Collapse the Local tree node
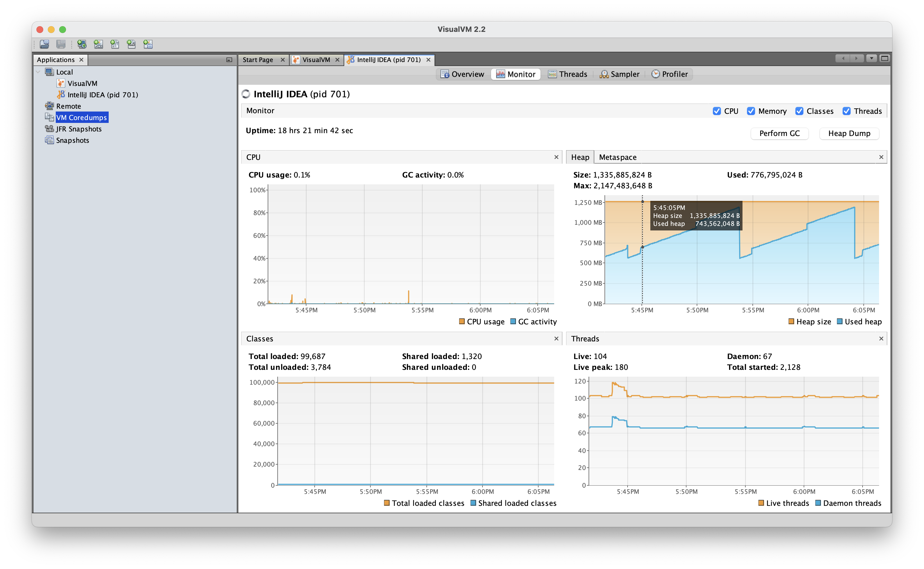This screenshot has height=569, width=924. [x=38, y=72]
